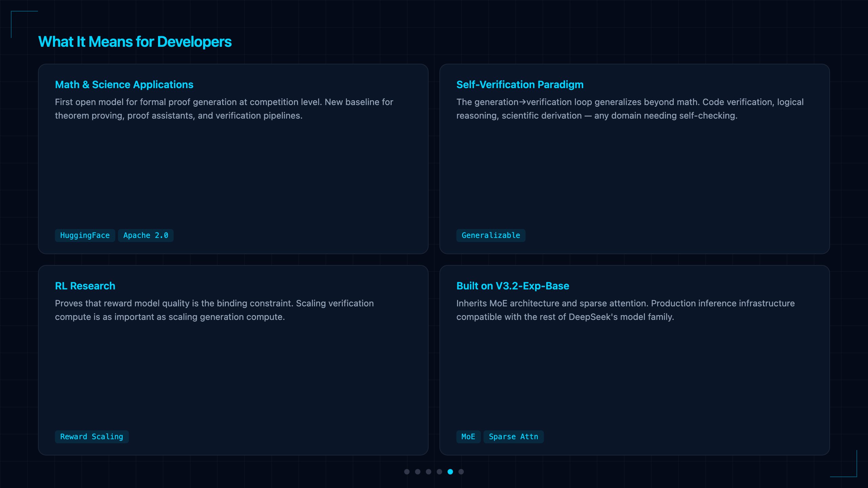Click the What It Means for Developers title
This screenshot has width=868, height=488.
coord(135,42)
